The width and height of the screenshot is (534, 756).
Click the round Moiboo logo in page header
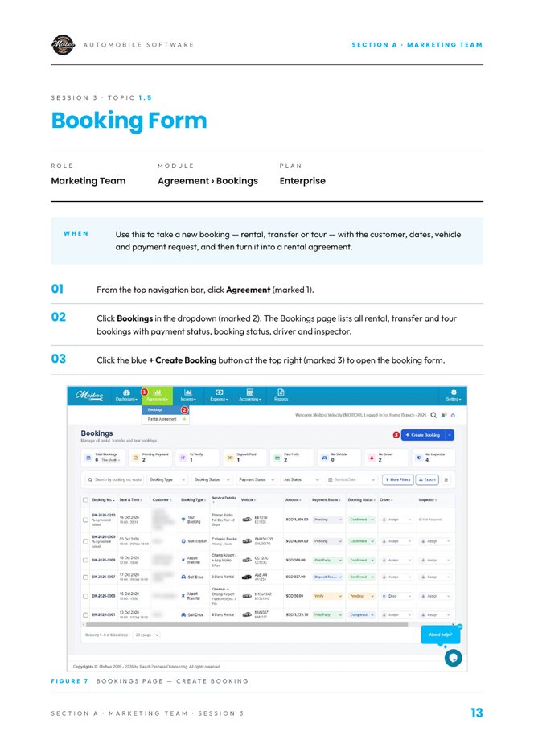coord(64,45)
